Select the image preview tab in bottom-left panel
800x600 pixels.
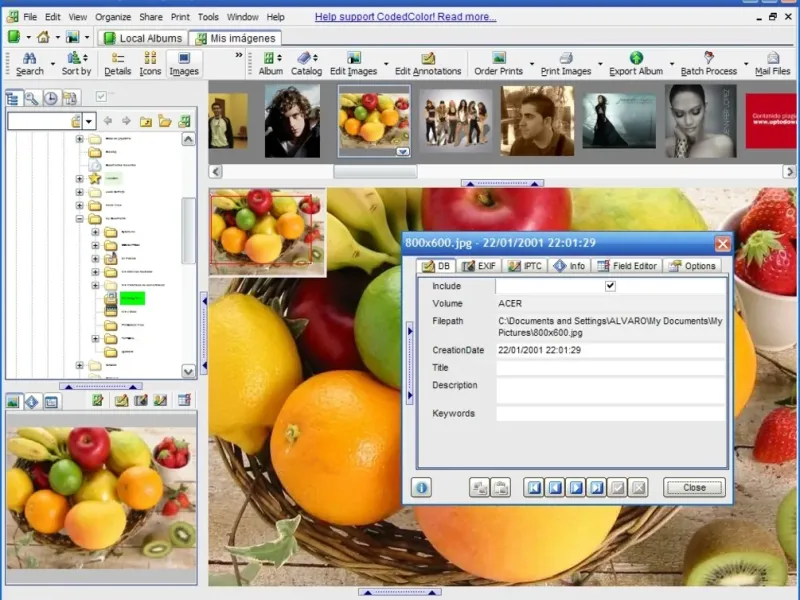pyautogui.click(x=13, y=402)
